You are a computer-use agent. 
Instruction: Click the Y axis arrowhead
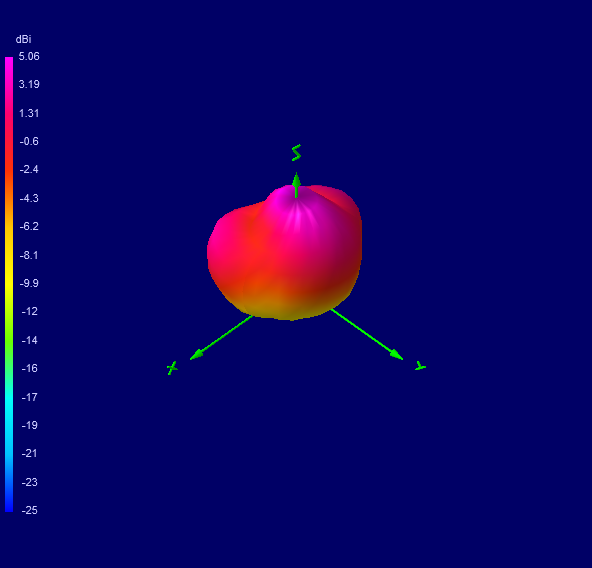click(x=396, y=355)
